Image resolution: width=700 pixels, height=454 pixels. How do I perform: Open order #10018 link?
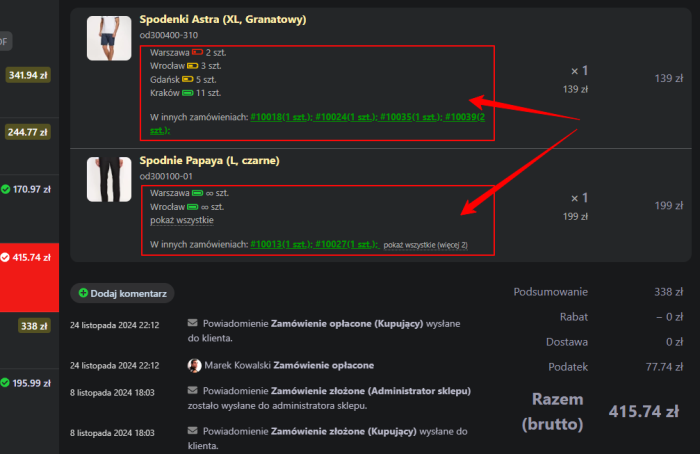[280, 118]
